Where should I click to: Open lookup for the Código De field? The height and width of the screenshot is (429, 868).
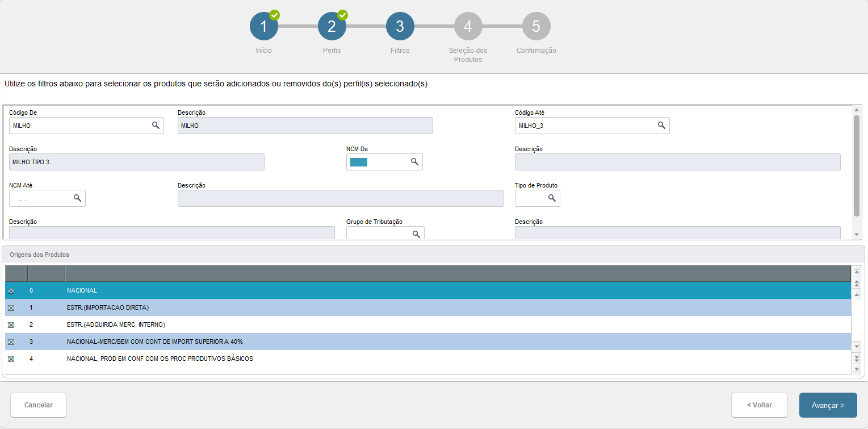pos(156,126)
